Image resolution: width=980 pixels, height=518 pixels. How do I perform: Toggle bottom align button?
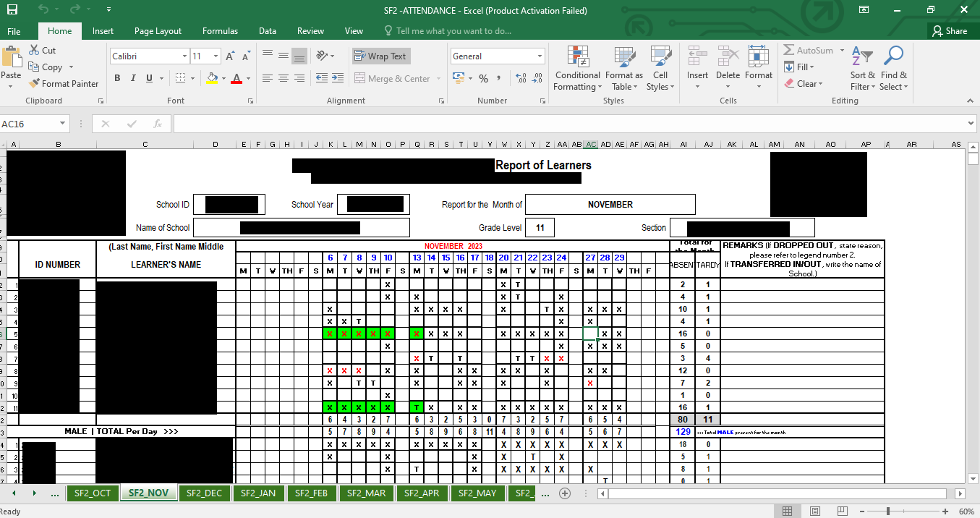[x=299, y=56]
